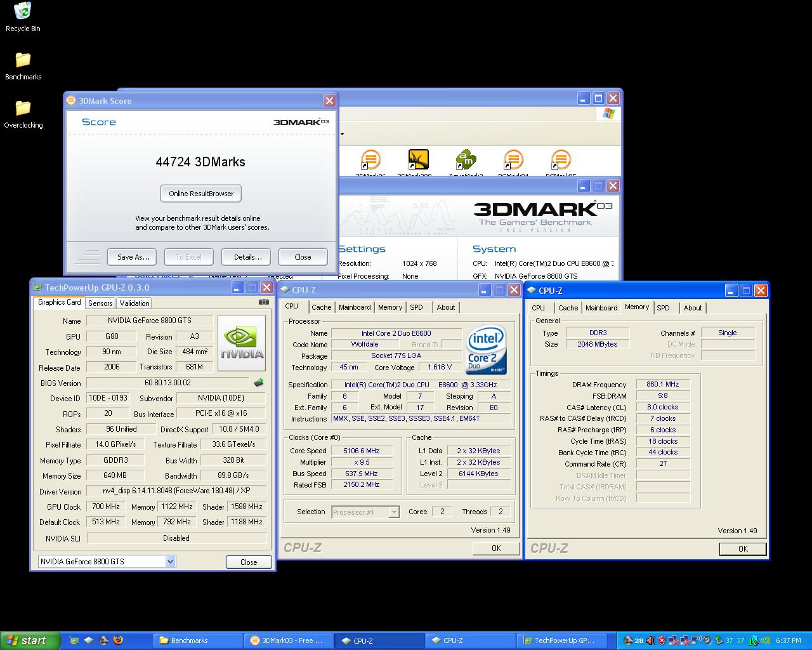Open SPD tab in processor CPU-Z window
Viewport: 812px width, 650px height.
(416, 307)
